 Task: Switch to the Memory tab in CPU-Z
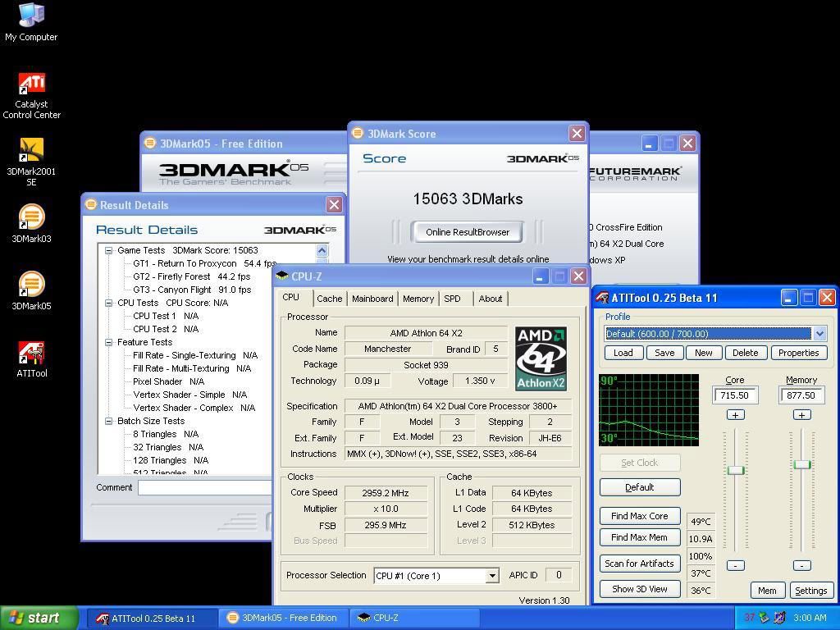click(418, 299)
